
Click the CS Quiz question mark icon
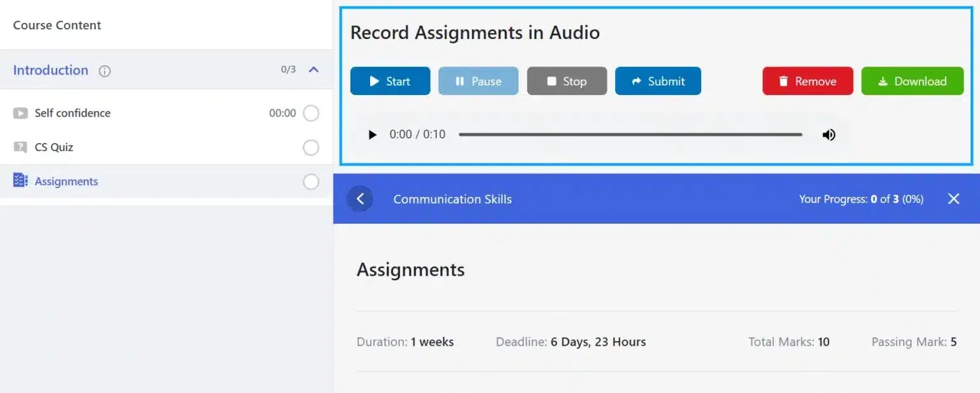(21, 147)
